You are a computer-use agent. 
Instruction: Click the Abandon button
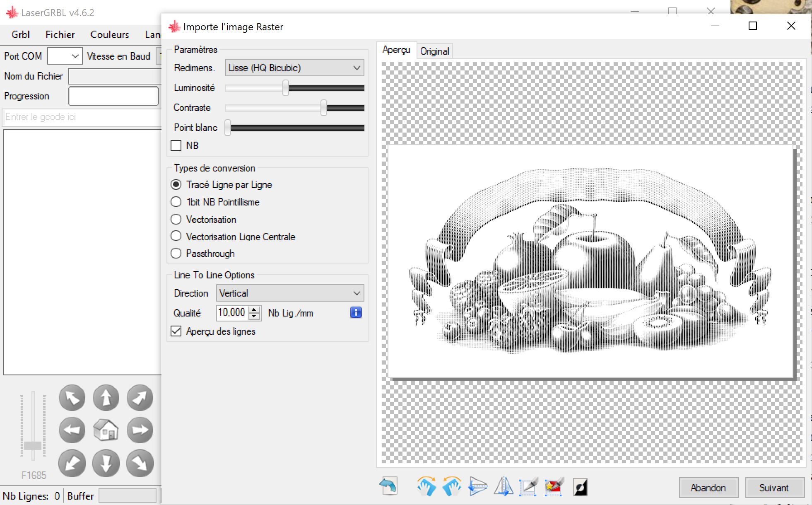(708, 488)
